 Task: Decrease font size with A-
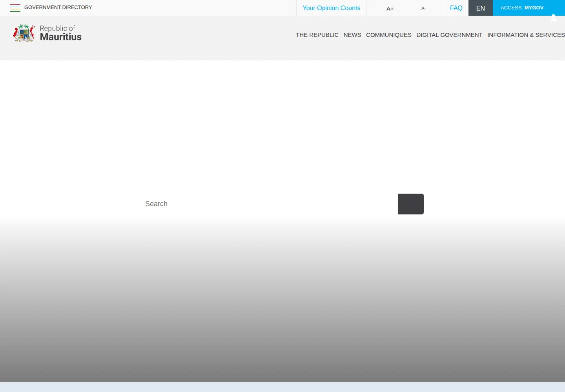(423, 8)
